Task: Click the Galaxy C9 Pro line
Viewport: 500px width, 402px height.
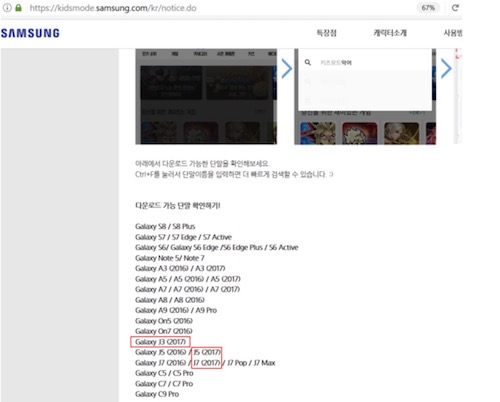Action: click(x=157, y=394)
